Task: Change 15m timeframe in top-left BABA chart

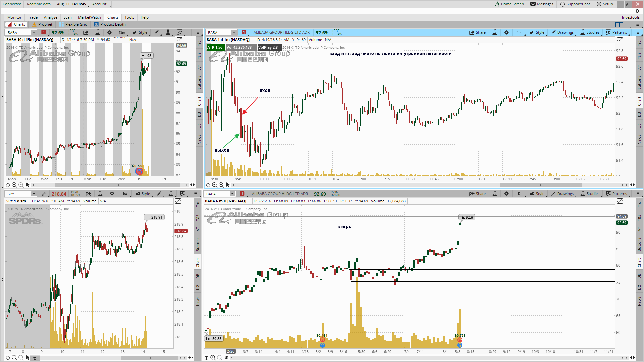Action: [122, 32]
